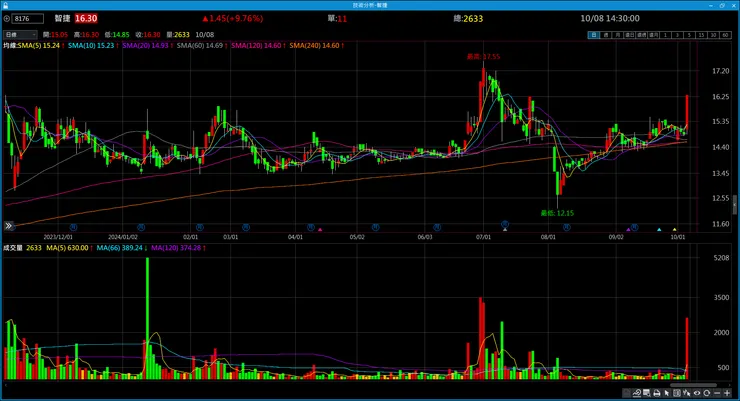Image resolution: width=740 pixels, height=401 pixels.
Task: Open the 日線 chart period dropdown
Action: (20, 35)
